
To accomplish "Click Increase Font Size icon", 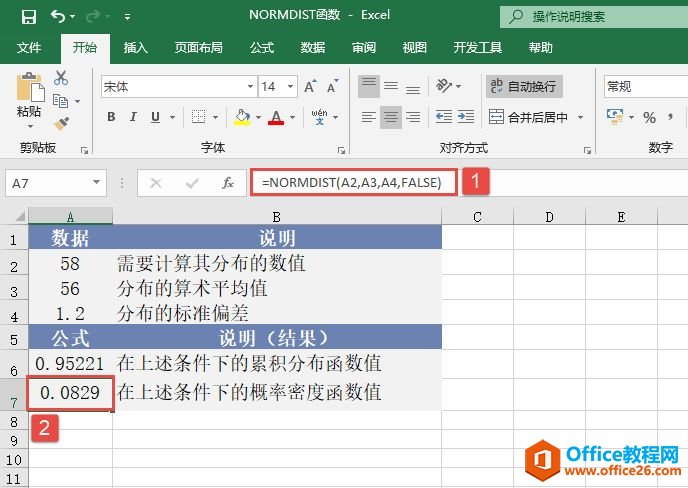I will click(x=310, y=86).
